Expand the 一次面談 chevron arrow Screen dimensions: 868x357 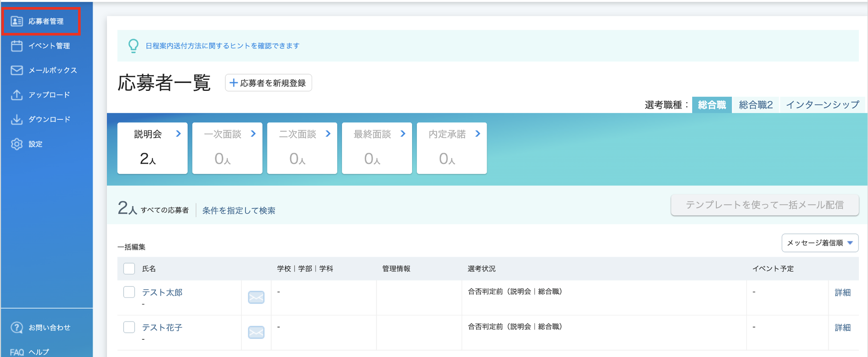pyautogui.click(x=253, y=134)
